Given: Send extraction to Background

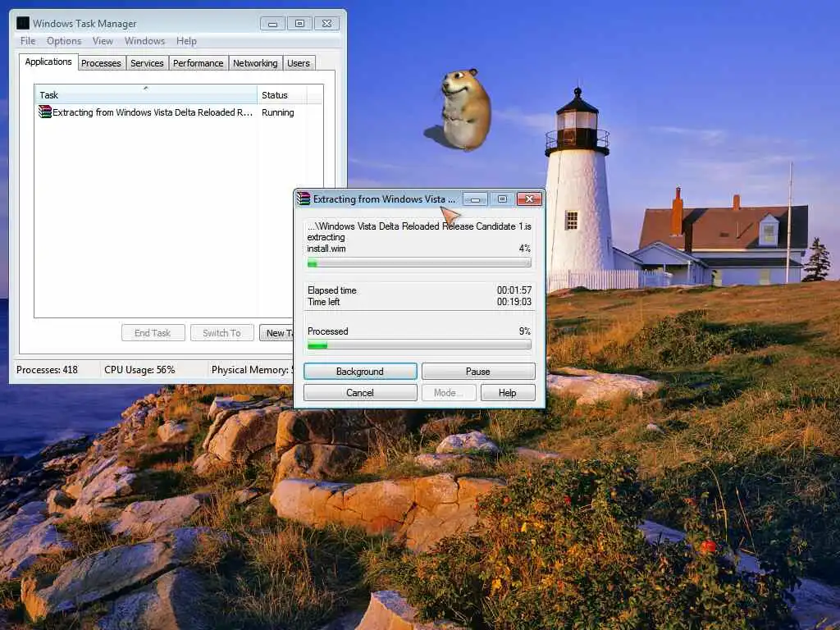Looking at the screenshot, I should pyautogui.click(x=360, y=372).
